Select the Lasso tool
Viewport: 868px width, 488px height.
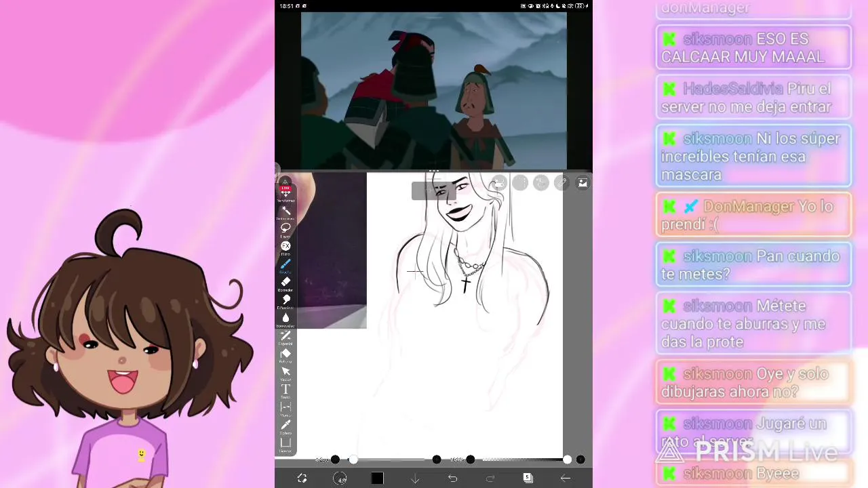285,230
